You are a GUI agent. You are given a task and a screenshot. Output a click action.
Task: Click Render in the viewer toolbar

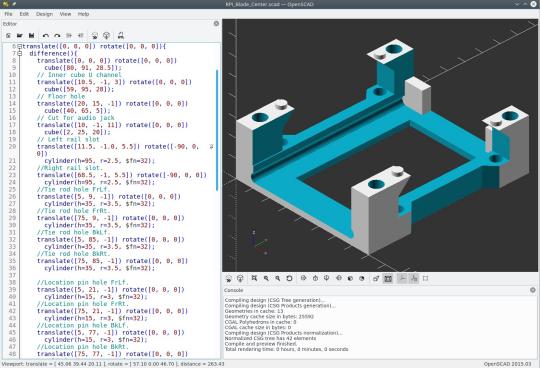(x=240, y=278)
